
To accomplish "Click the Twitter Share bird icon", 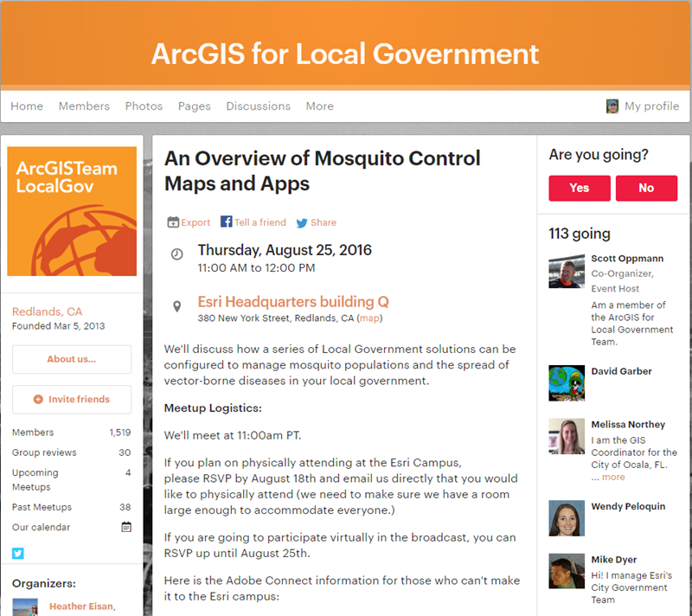I will (x=302, y=223).
